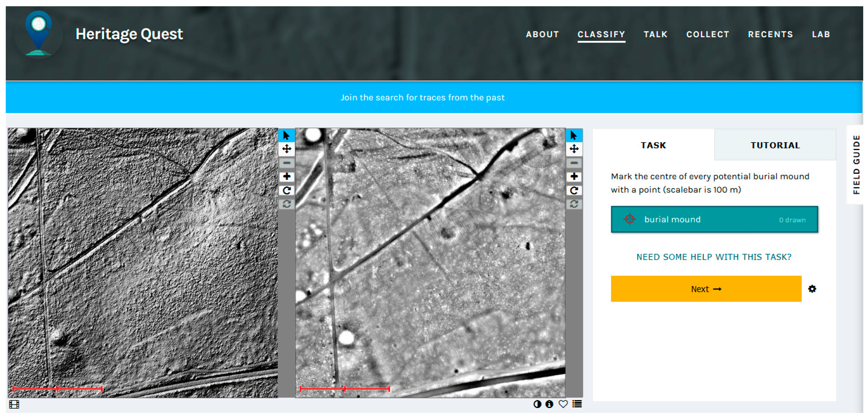The width and height of the screenshot is (868, 418).
Task: Reset the right image view with the refresh icon
Action: pyautogui.click(x=574, y=204)
